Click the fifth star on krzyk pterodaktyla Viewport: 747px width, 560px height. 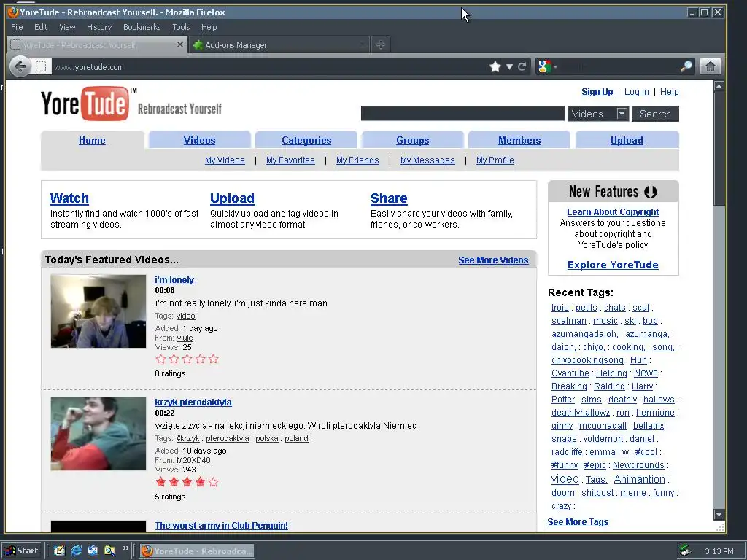(214, 482)
